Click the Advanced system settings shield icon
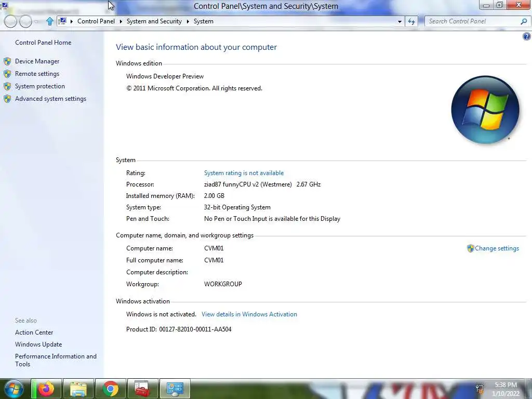Image resolution: width=532 pixels, height=399 pixels. tap(7, 99)
